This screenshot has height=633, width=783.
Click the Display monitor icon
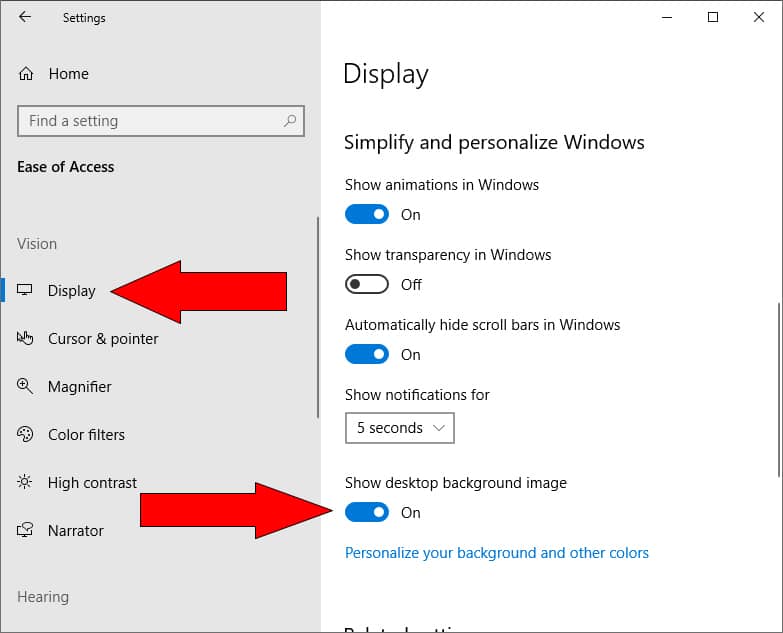tap(26, 291)
